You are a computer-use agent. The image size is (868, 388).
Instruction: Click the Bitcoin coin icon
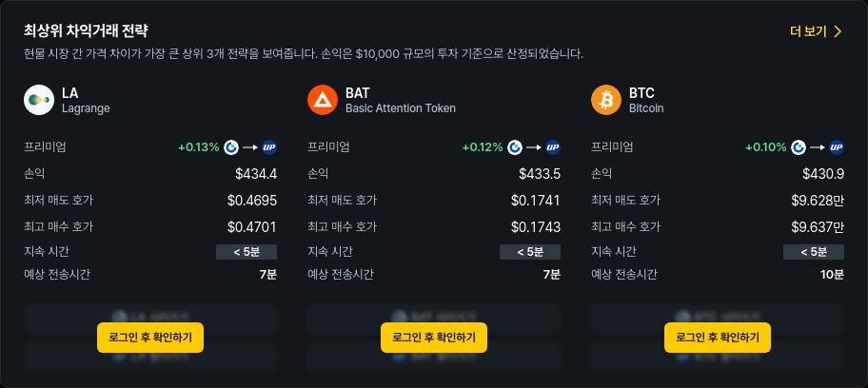click(x=606, y=100)
